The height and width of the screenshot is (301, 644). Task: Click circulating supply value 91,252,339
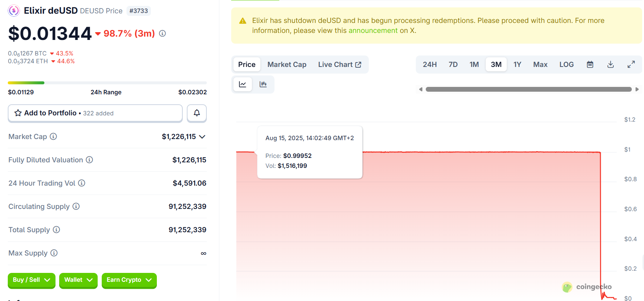[x=188, y=206]
